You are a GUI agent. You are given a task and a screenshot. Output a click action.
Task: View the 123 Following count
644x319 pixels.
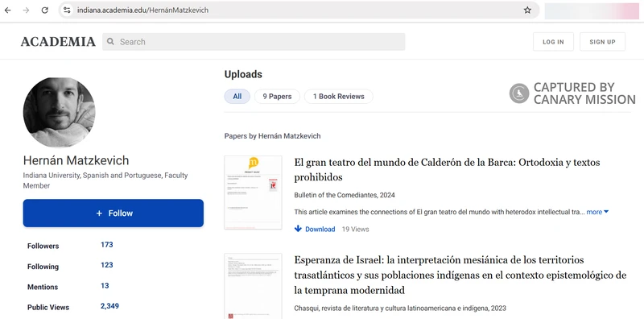107,265
